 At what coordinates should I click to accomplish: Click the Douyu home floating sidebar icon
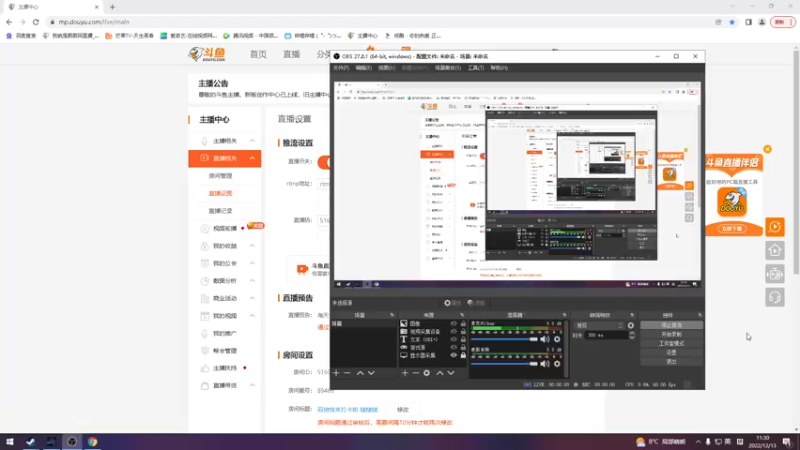(775, 251)
